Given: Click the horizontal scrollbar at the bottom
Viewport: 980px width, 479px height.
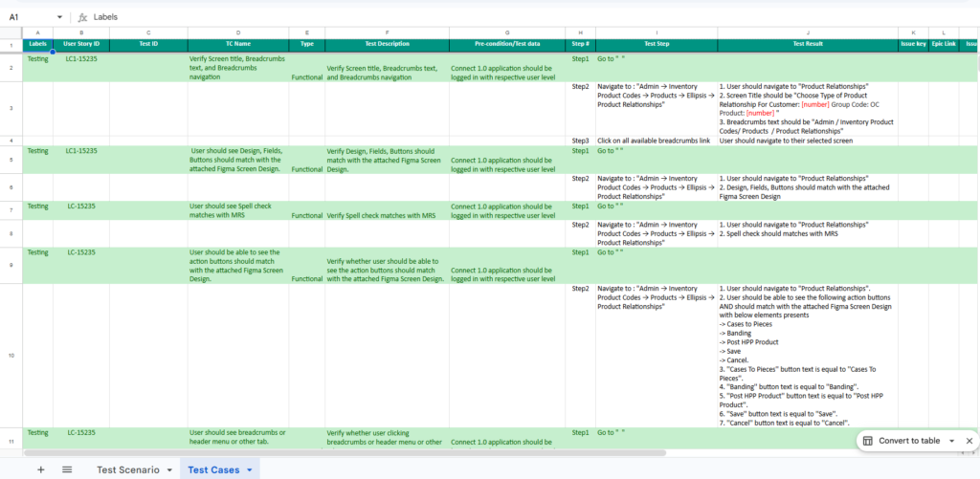Looking at the screenshot, I should point(383,452).
